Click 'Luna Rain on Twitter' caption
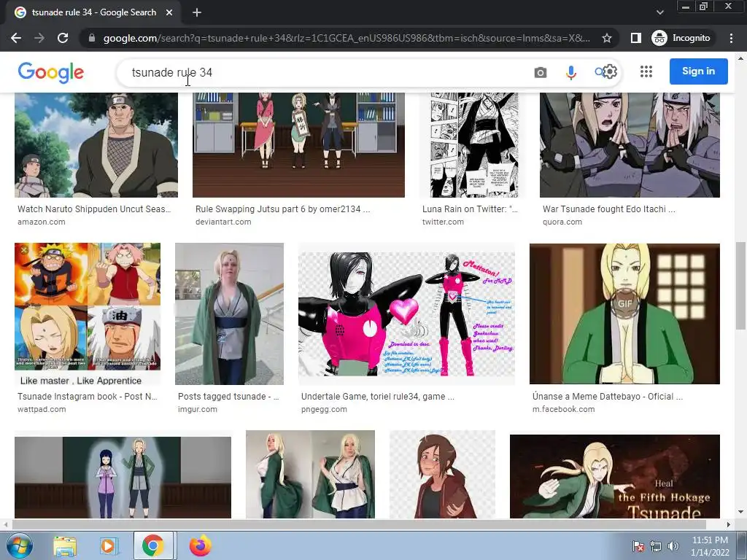 (x=470, y=209)
